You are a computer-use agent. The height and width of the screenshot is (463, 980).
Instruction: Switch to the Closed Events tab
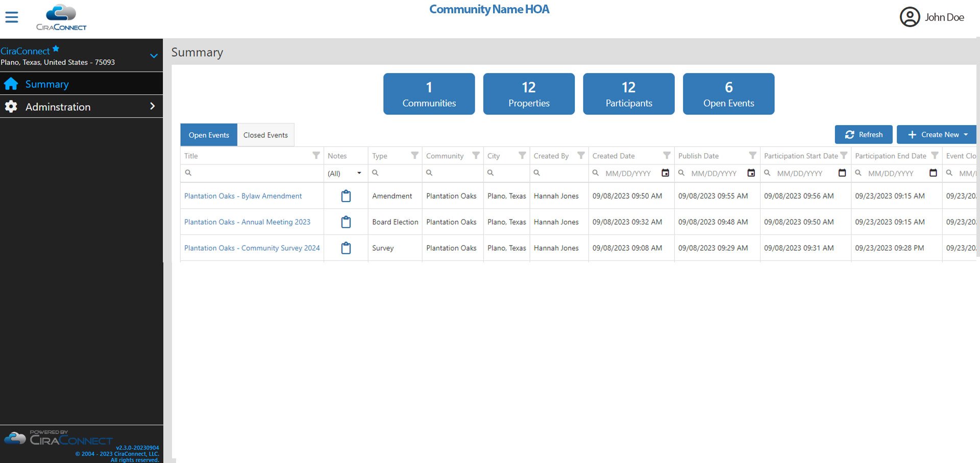tap(265, 135)
